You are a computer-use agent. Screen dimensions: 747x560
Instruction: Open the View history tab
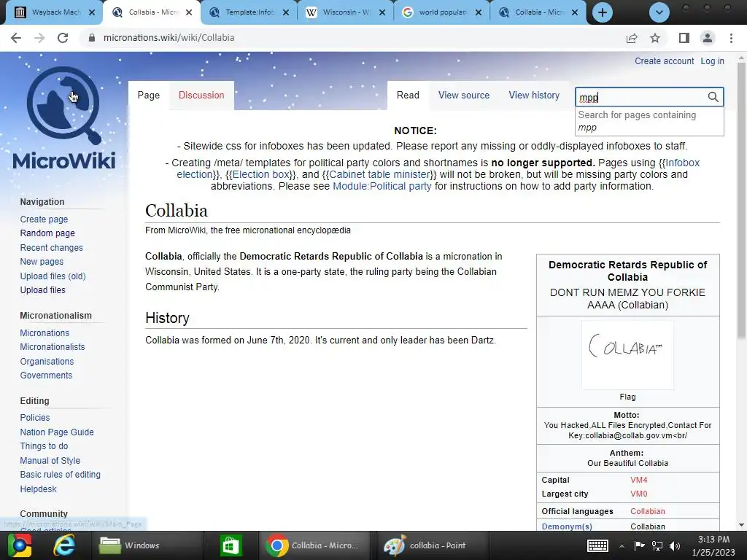534,96
